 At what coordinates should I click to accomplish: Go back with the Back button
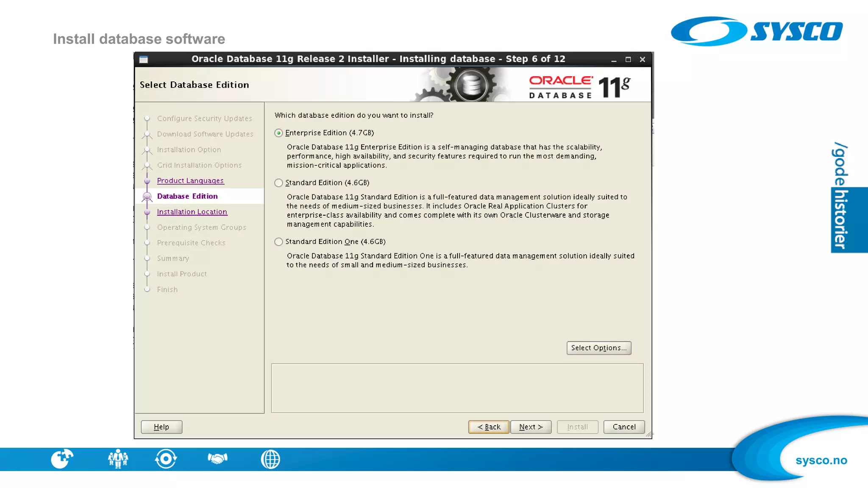click(x=489, y=427)
